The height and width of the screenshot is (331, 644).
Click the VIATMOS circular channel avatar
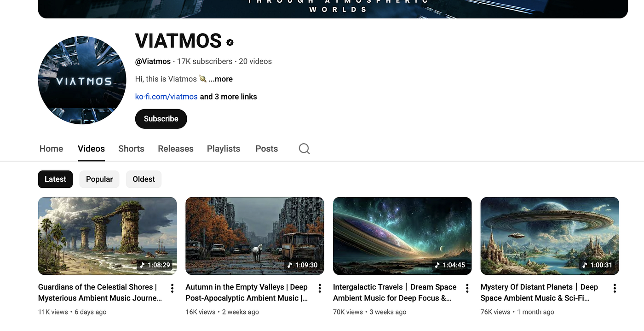pos(82,80)
